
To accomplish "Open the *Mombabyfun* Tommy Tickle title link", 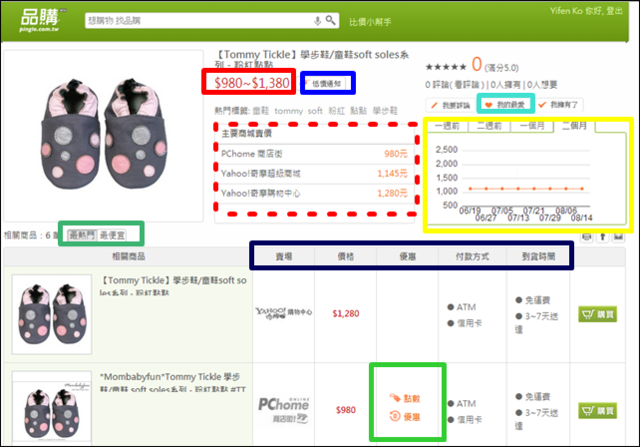I will click(x=173, y=382).
